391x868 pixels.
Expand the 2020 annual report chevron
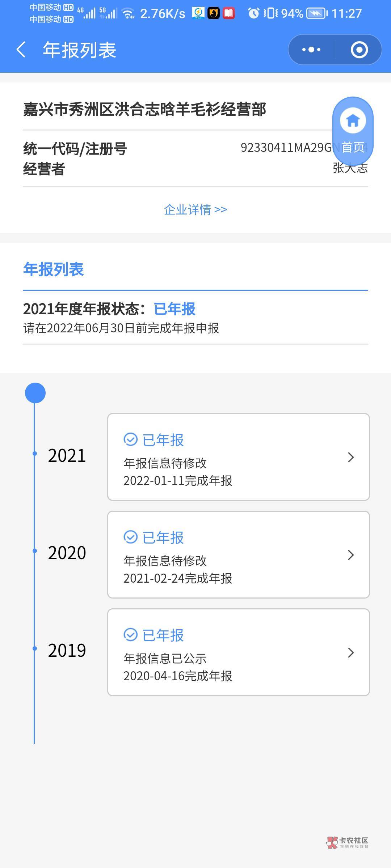click(350, 555)
